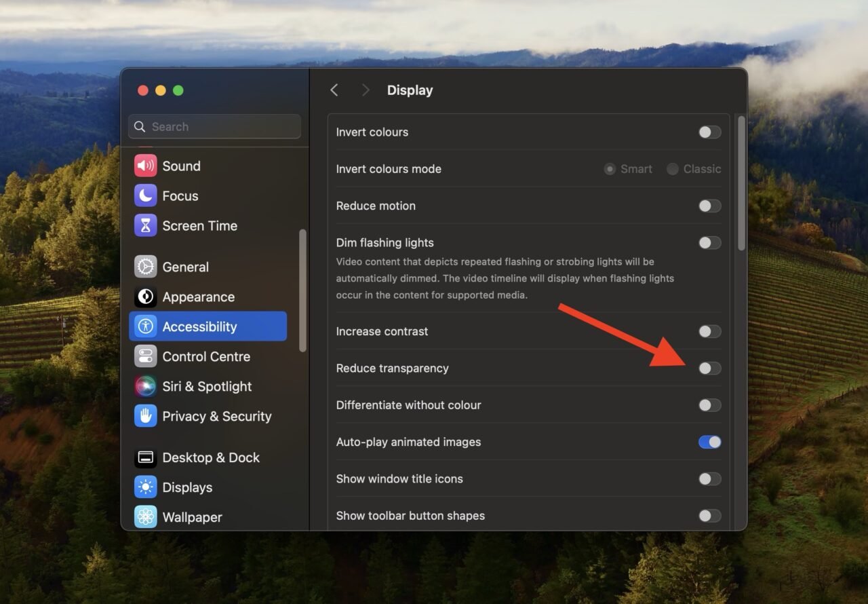Click the Auto-play animated images label
868x604 pixels.
tap(409, 442)
